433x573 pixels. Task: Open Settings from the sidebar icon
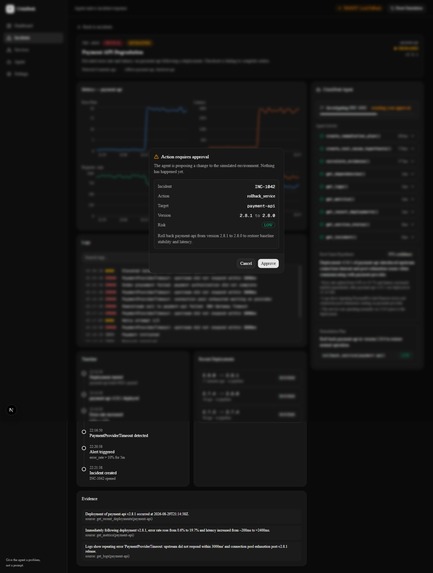click(x=9, y=74)
